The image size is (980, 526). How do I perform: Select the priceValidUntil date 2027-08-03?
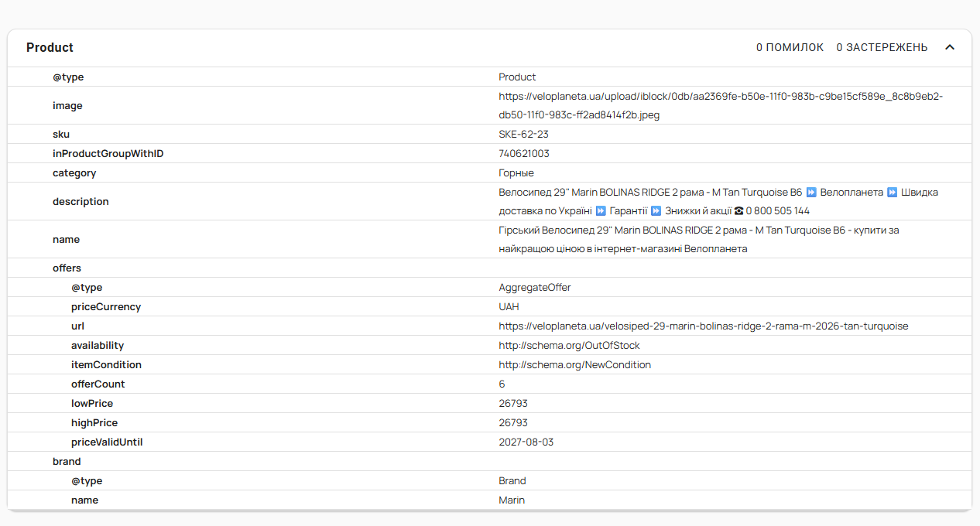point(526,442)
